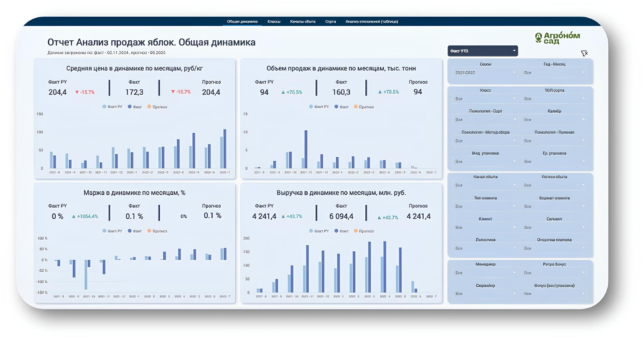This screenshot has height=344, width=644.
Task: Click Факт value 160,3 in sales volume card
Action: [341, 92]
